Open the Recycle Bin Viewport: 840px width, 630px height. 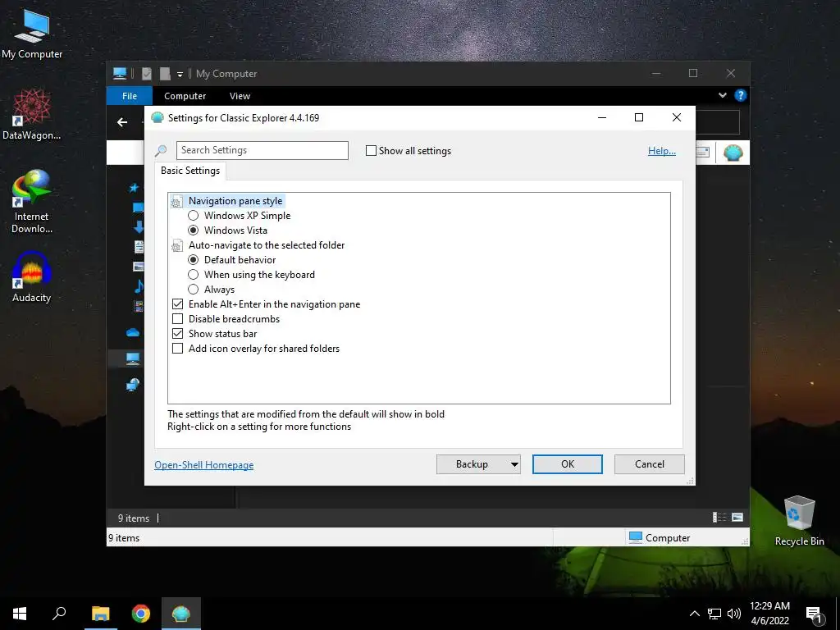tap(799, 521)
